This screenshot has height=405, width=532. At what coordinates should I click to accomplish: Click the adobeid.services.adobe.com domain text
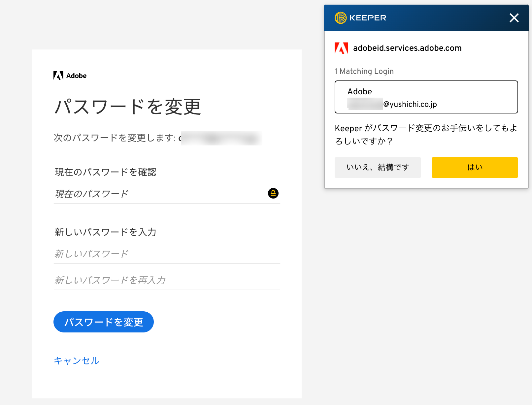(x=407, y=48)
